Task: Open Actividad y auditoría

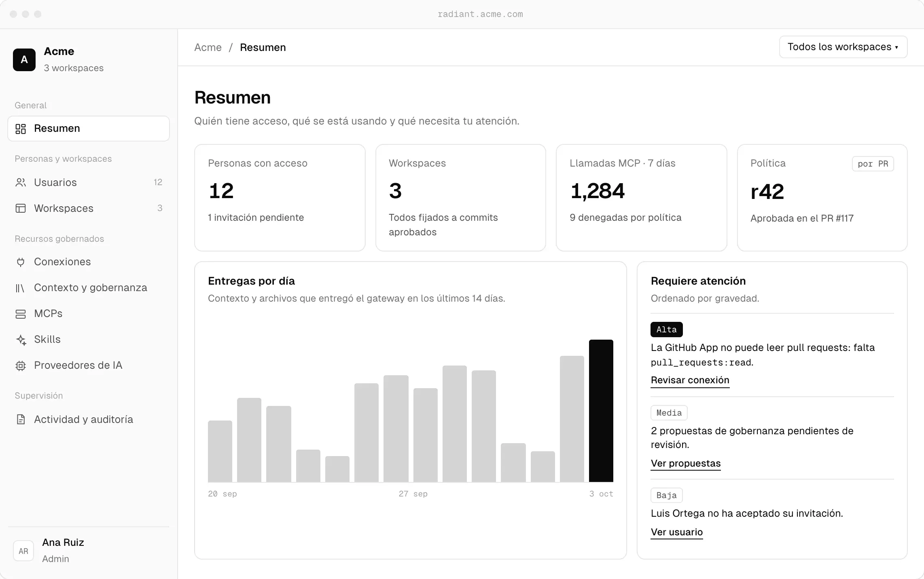Action: (x=89, y=419)
